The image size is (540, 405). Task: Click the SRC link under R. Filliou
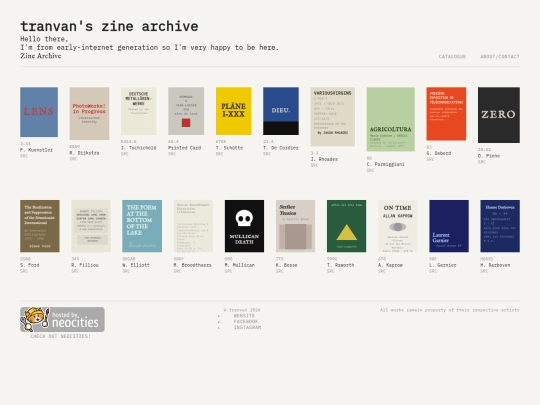(x=75, y=271)
